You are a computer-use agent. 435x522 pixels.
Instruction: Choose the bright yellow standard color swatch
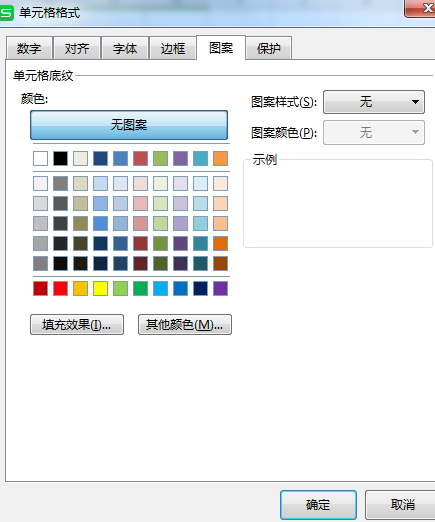pos(100,288)
